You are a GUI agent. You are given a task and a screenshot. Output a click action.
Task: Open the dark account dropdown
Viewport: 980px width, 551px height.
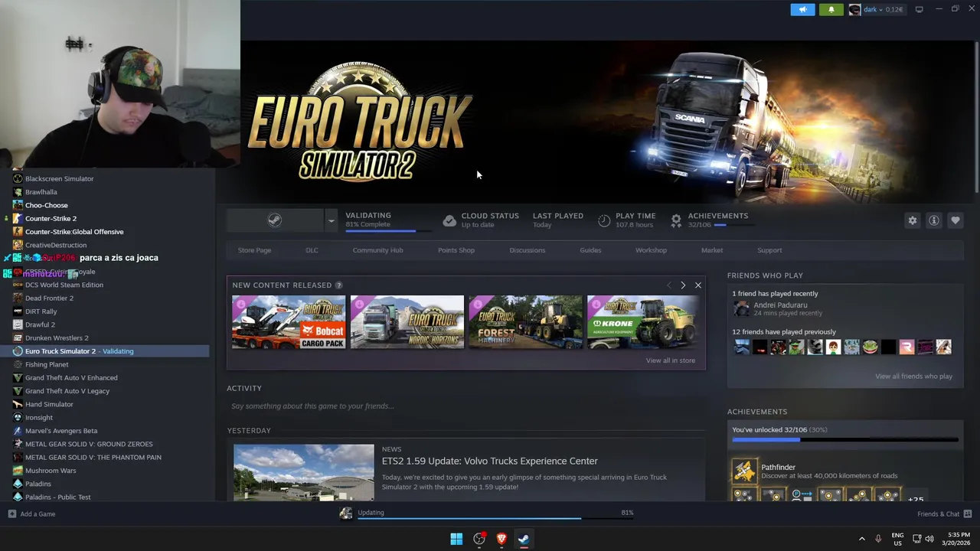tap(876, 10)
